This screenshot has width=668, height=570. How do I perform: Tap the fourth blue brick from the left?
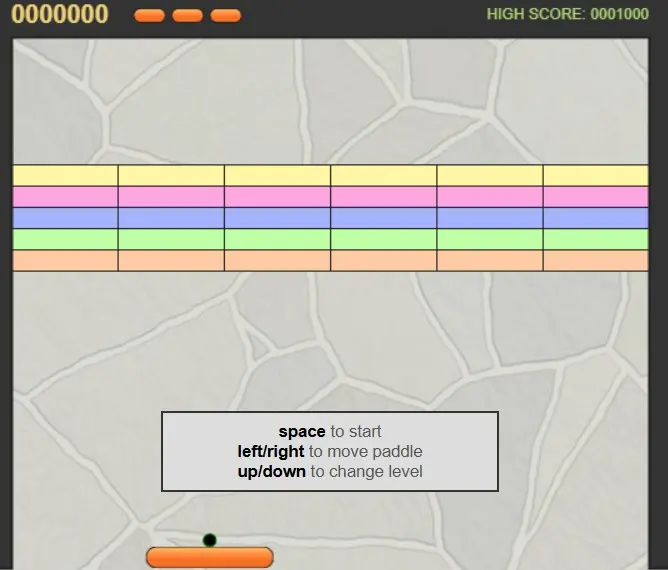point(383,218)
